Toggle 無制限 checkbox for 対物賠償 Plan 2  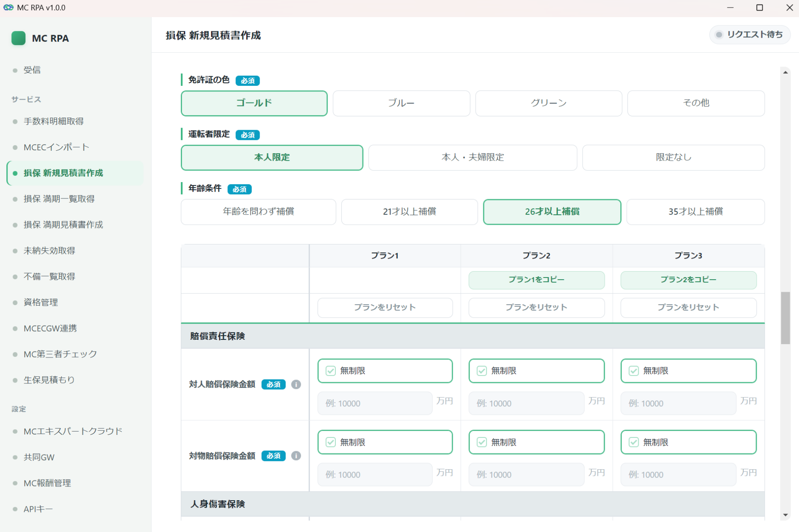coord(482,442)
